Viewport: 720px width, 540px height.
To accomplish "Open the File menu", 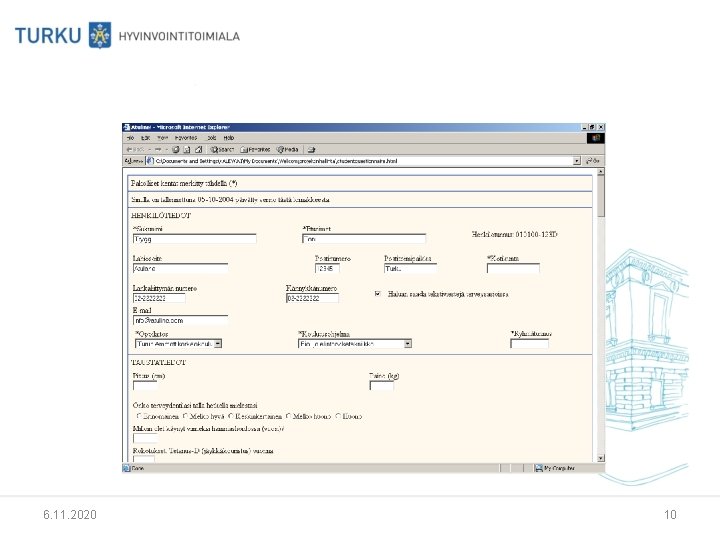I will click(130, 138).
